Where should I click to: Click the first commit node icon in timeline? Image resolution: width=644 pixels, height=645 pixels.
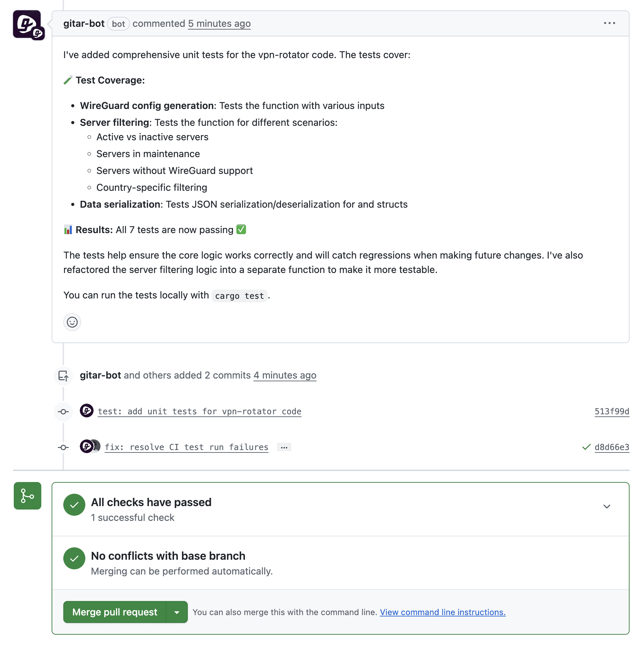63,412
